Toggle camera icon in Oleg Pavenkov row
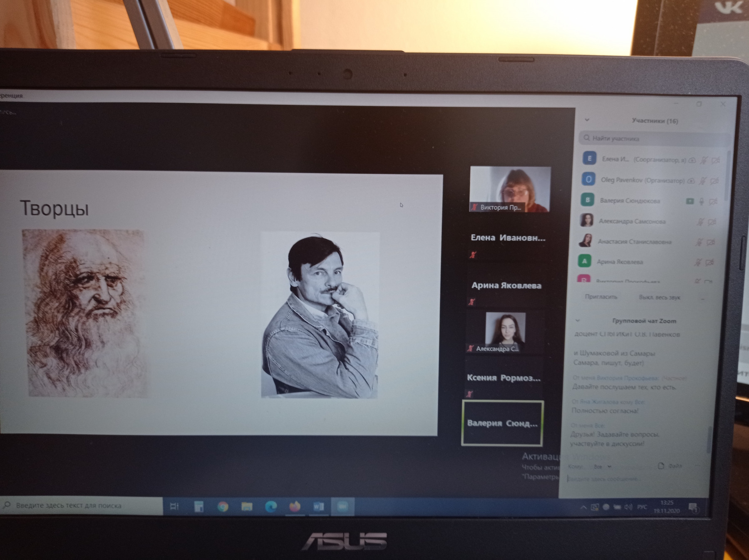This screenshot has width=749, height=560. (714, 181)
